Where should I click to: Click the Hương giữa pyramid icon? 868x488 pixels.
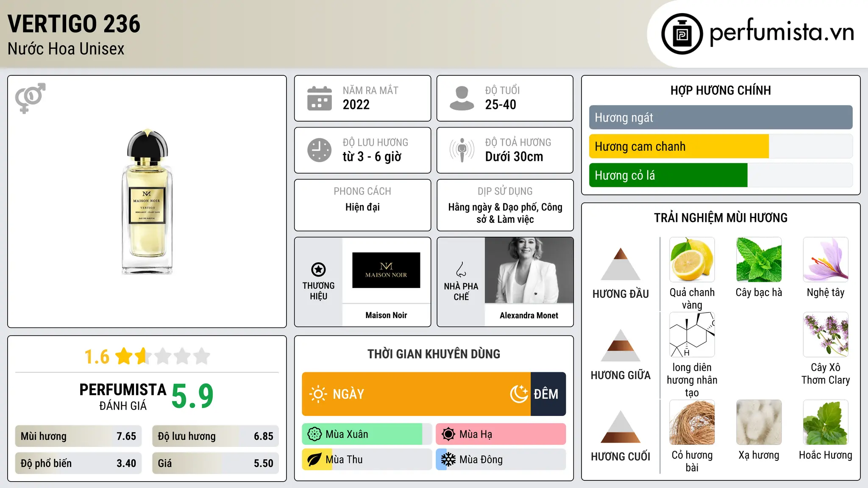click(x=621, y=345)
